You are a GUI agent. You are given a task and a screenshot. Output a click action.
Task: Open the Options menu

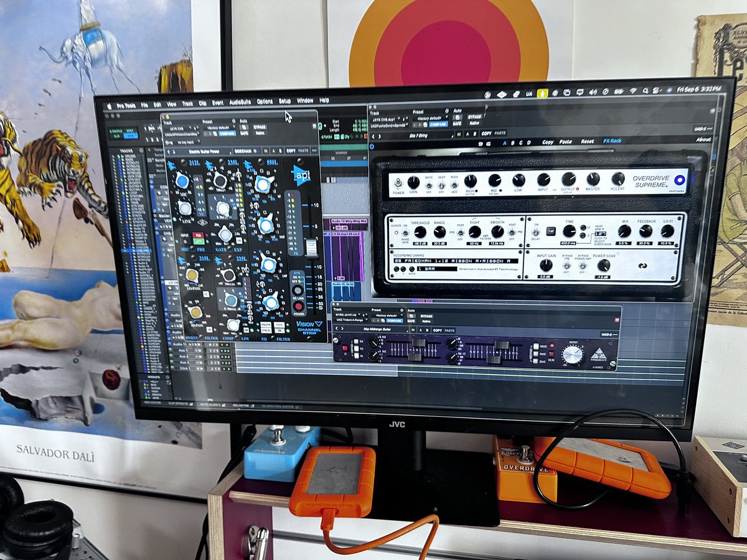pos(265,101)
